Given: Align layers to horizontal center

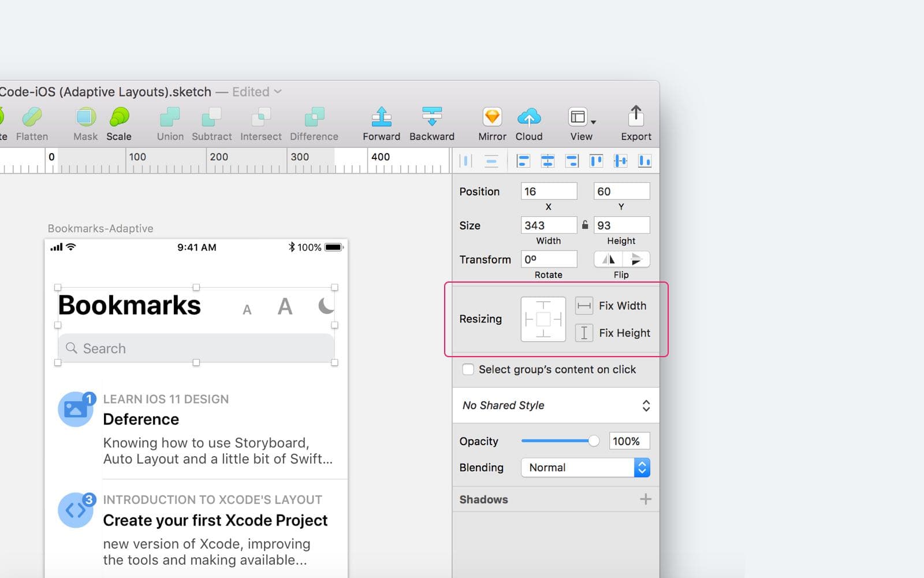Looking at the screenshot, I should 547,161.
